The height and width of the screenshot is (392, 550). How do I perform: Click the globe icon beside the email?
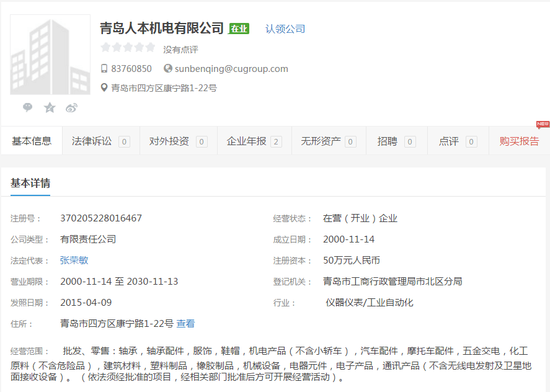[167, 69]
